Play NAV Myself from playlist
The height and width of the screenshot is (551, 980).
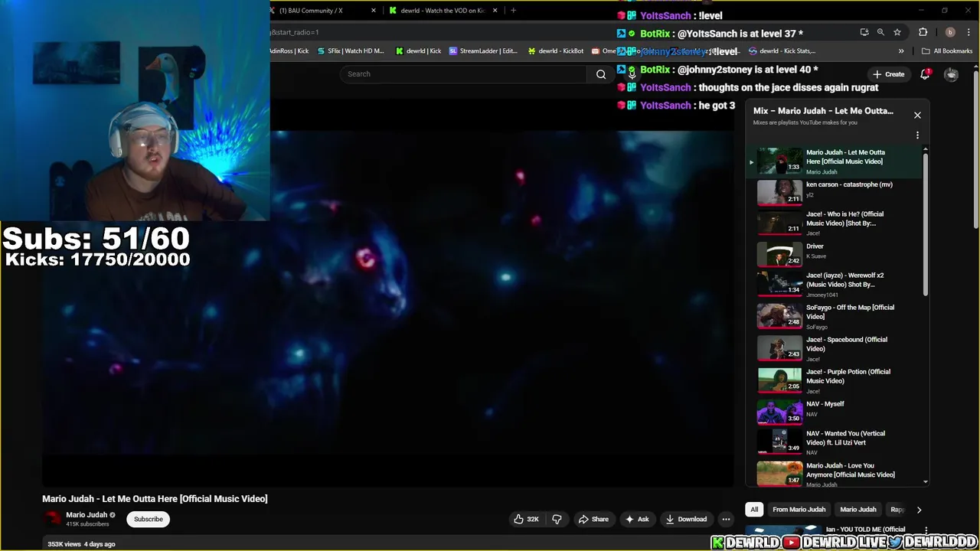(833, 412)
